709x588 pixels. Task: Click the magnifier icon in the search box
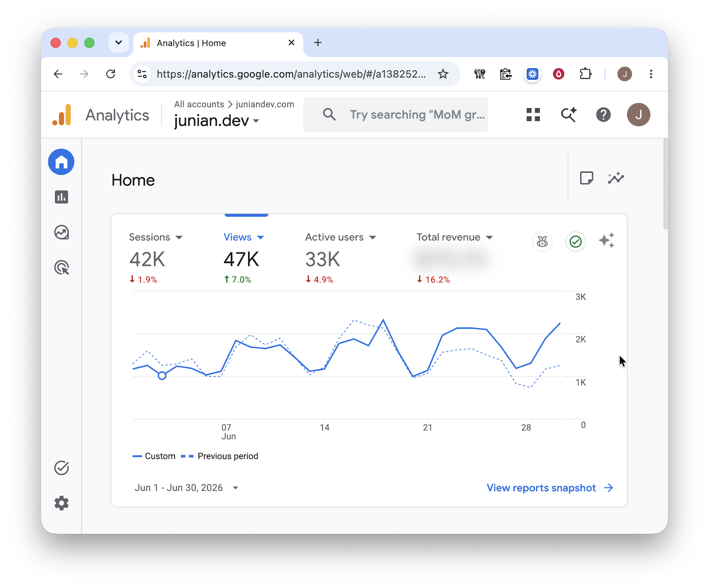pyautogui.click(x=329, y=114)
